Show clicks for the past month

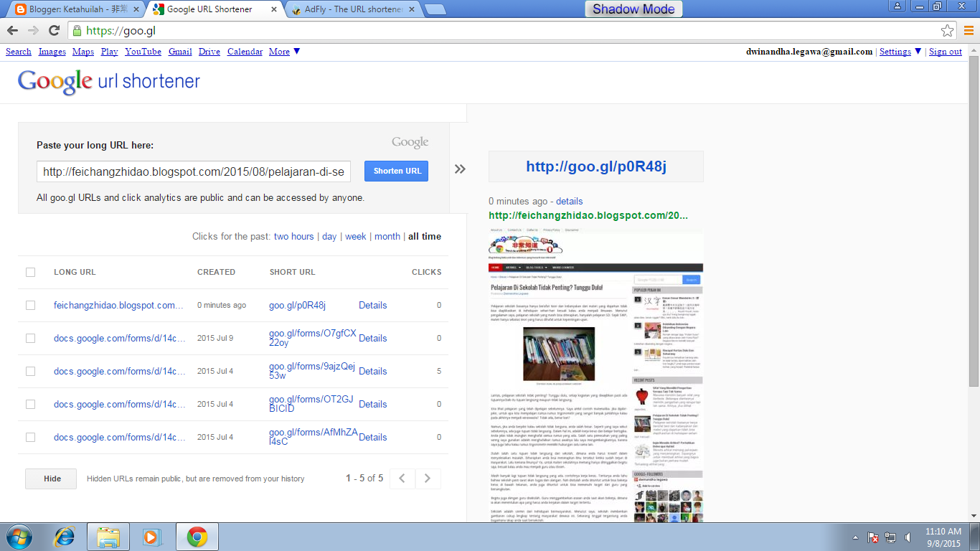point(387,236)
